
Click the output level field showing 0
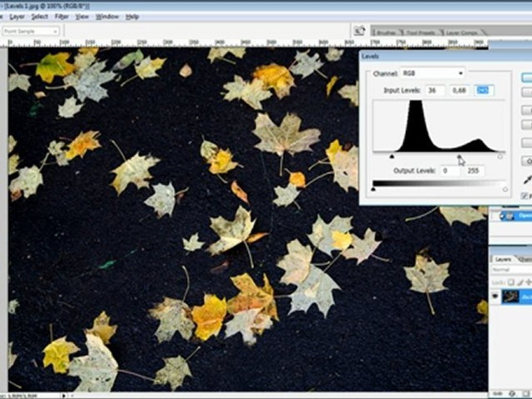[x=450, y=171]
